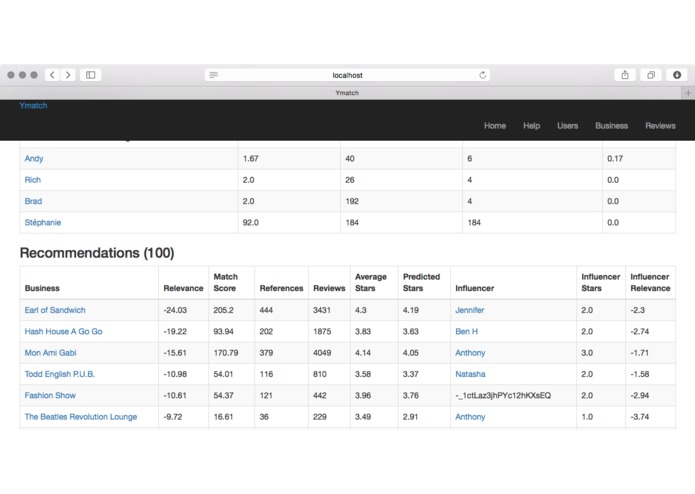Open the Home nav item
Image resolution: width=695 pixels, height=494 pixels.
coord(495,126)
